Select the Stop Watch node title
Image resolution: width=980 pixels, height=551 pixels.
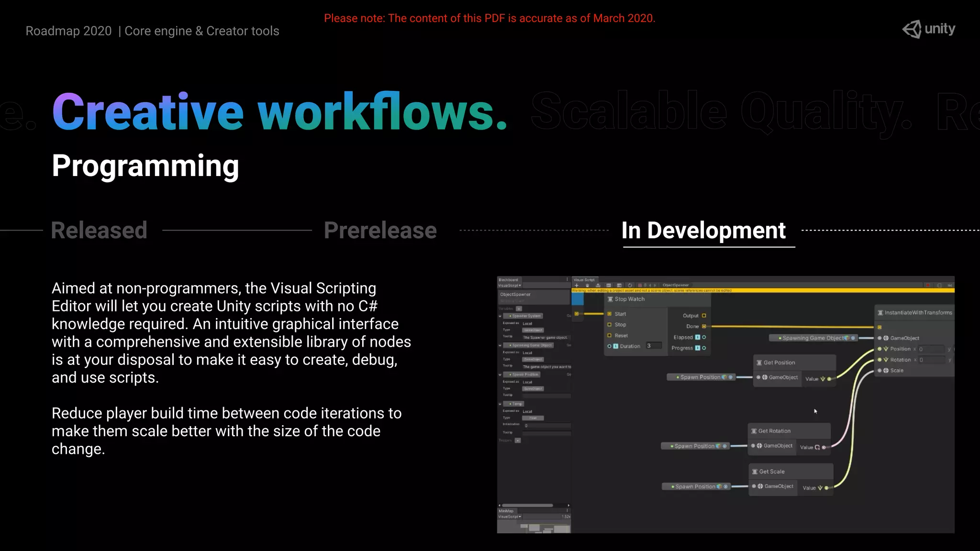629,299
